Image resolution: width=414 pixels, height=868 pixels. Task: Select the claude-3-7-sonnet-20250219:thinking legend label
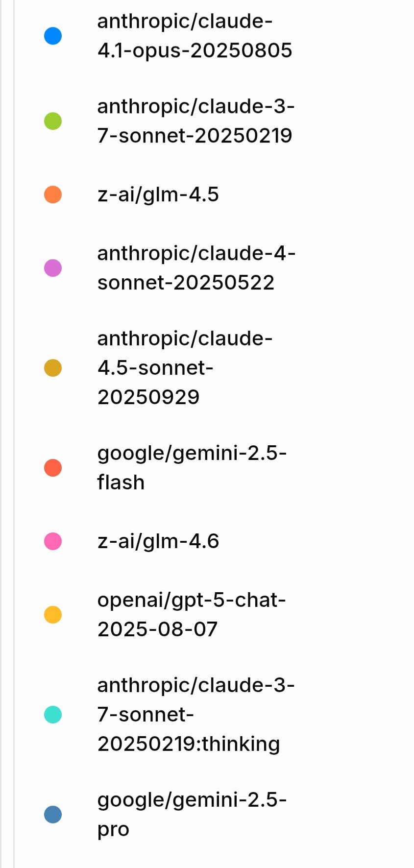click(x=195, y=715)
